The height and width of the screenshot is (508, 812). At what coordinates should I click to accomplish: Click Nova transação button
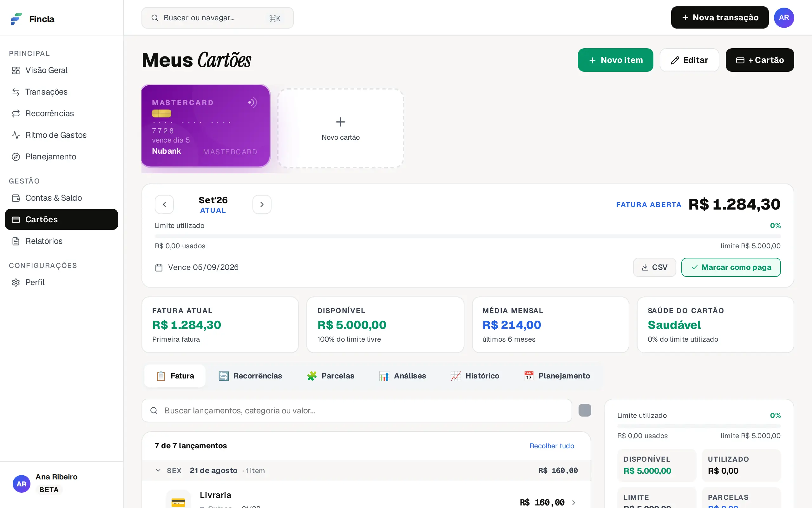click(720, 17)
